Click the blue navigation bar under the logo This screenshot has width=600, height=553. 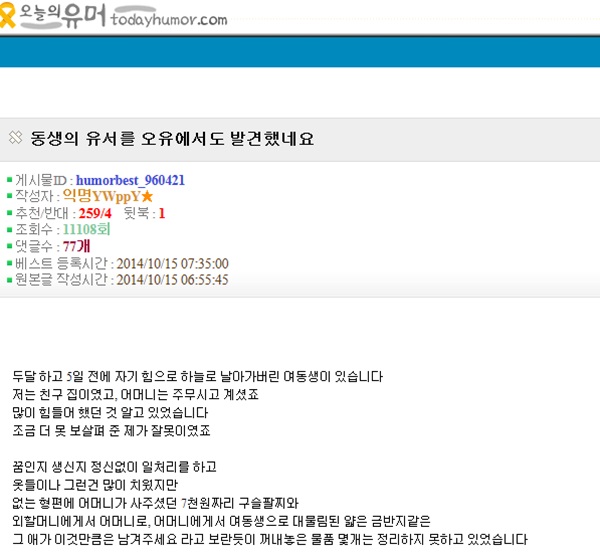pos(300,52)
